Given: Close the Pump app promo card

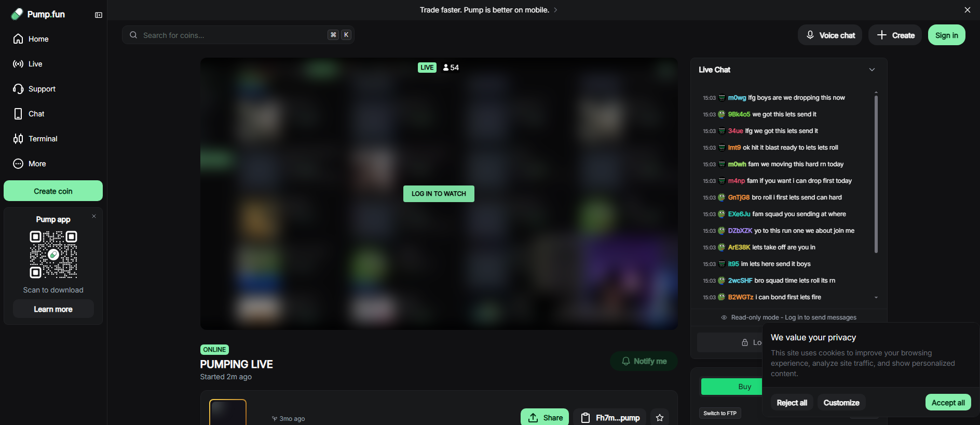Looking at the screenshot, I should pyautogui.click(x=94, y=216).
